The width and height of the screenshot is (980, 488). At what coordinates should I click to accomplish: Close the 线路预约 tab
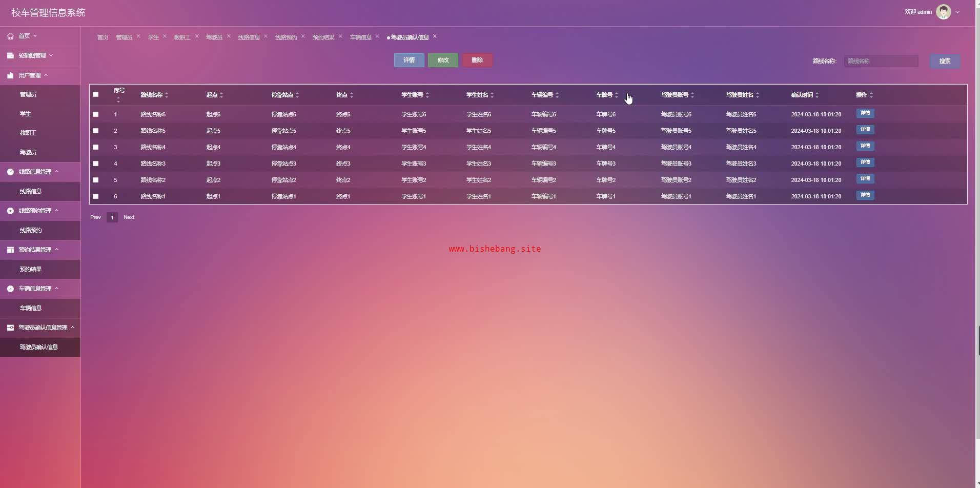(x=303, y=36)
